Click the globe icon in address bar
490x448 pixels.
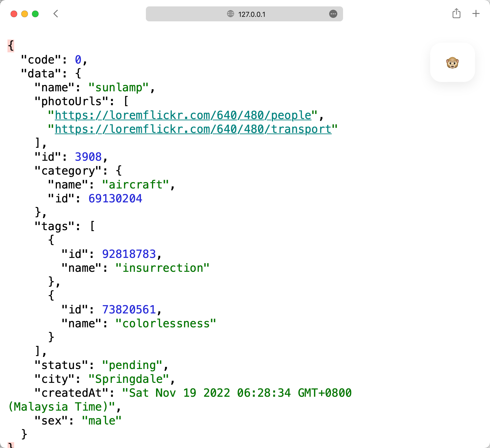pos(230,14)
